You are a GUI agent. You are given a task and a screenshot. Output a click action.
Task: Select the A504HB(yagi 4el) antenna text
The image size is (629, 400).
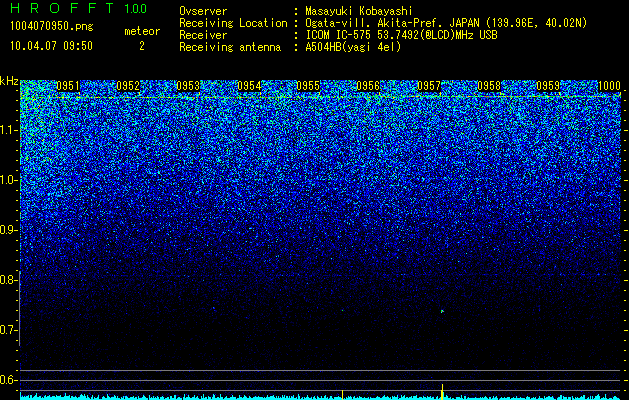[x=353, y=47]
